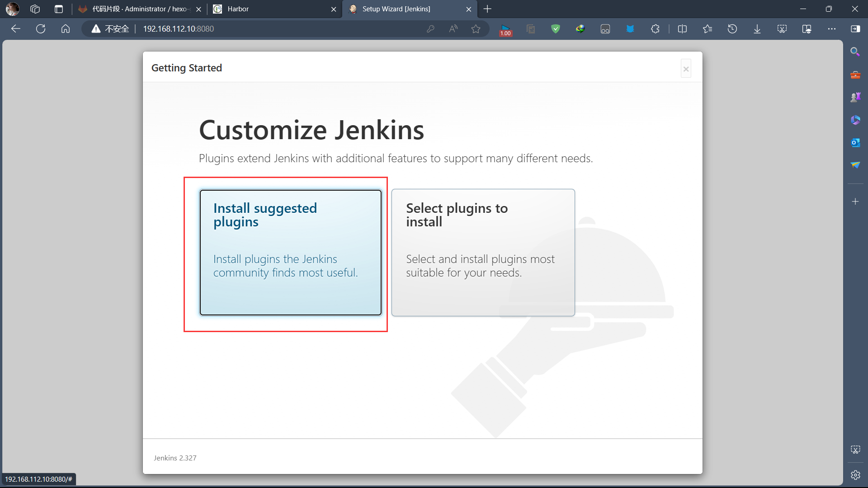Image resolution: width=868 pixels, height=488 pixels.
Task: Choose Select plugins to install option
Action: (x=483, y=253)
